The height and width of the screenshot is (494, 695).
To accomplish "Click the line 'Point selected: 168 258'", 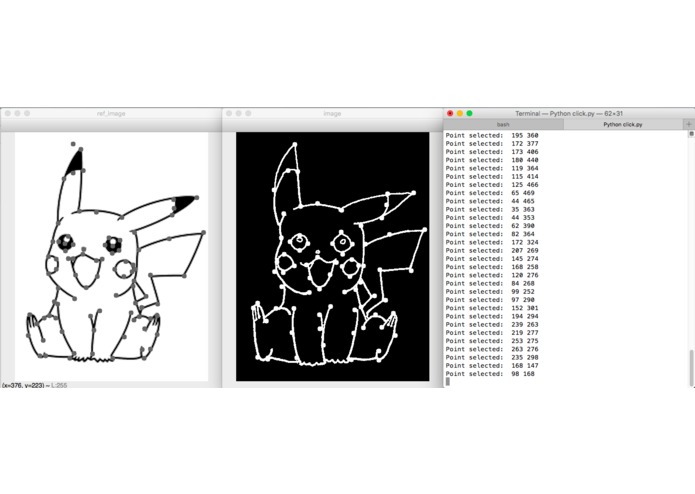I will tap(492, 267).
